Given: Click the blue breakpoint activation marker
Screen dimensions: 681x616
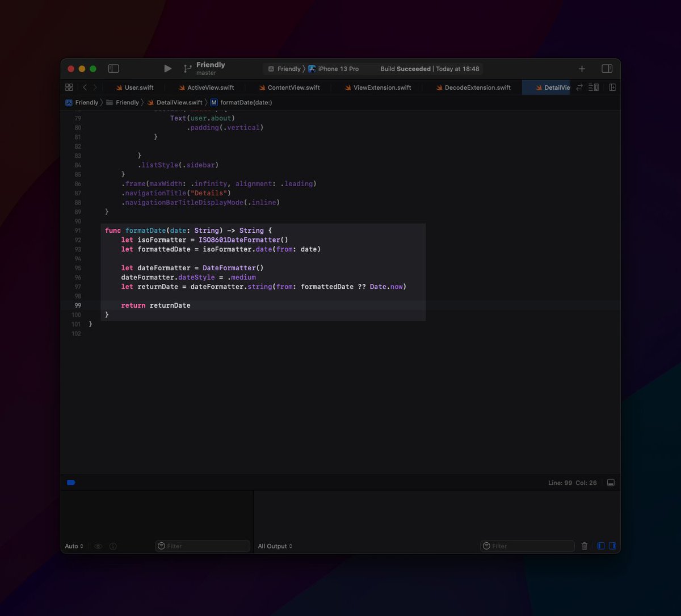Looking at the screenshot, I should [x=71, y=483].
